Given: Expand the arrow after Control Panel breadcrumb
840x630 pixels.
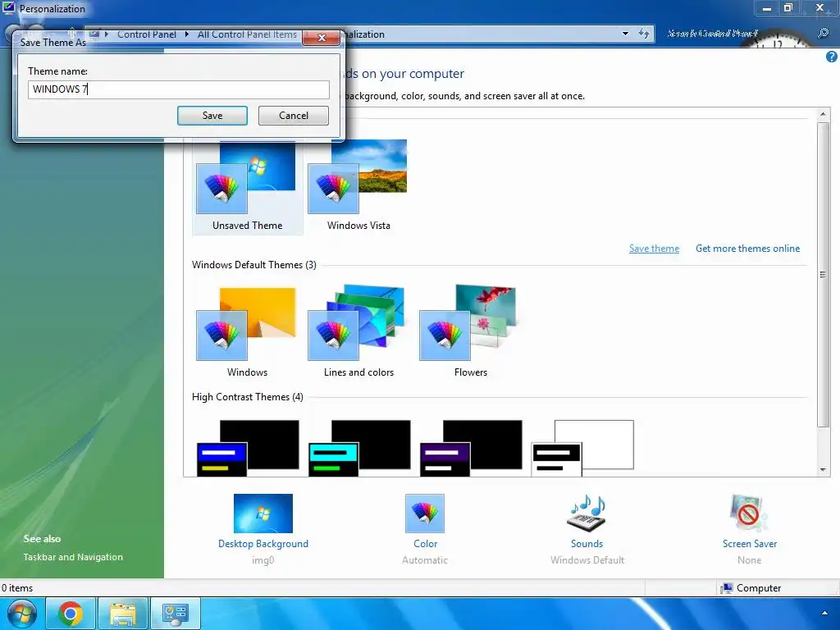Looking at the screenshot, I should [x=186, y=34].
